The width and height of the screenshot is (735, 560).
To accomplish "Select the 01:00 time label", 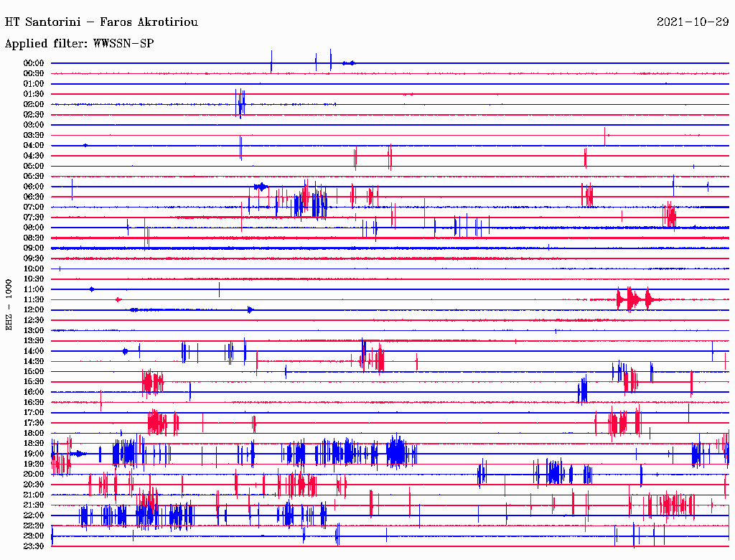I will 34,84.
